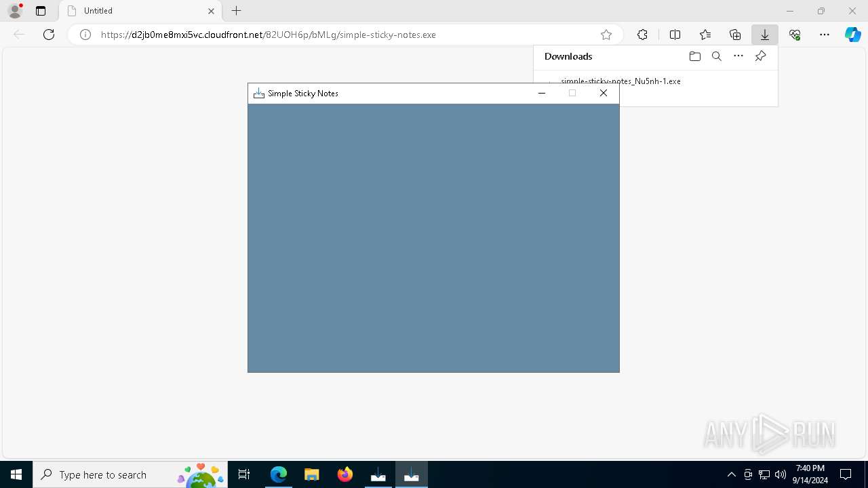Open Task View from taskbar

[x=245, y=474]
